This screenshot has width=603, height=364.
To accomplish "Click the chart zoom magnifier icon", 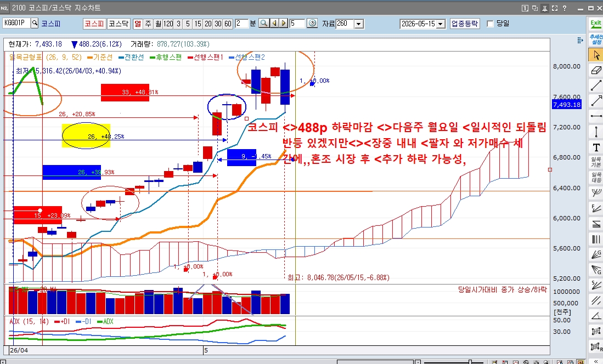I will tap(264, 24).
